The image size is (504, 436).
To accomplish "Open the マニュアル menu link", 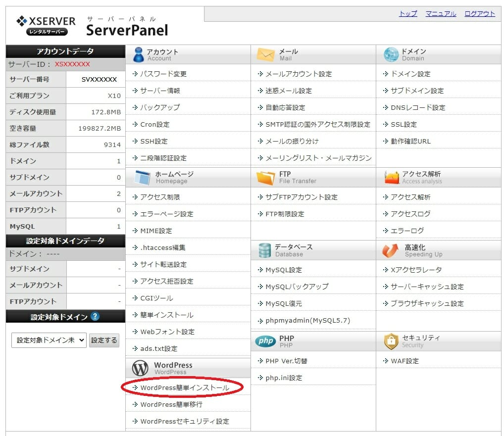I will coord(440,14).
